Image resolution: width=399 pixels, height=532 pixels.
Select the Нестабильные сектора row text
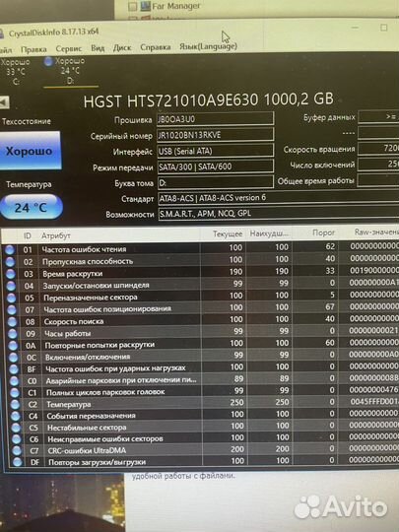click(87, 428)
